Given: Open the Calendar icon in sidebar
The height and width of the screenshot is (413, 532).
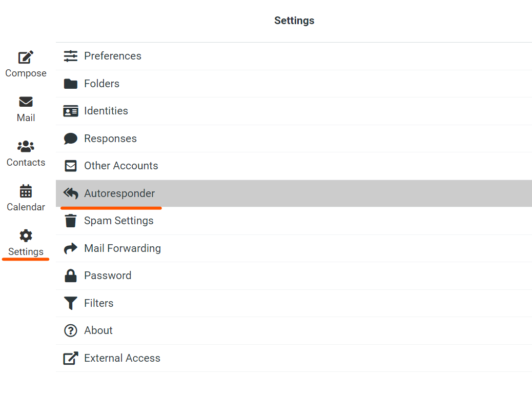Looking at the screenshot, I should (x=26, y=191).
